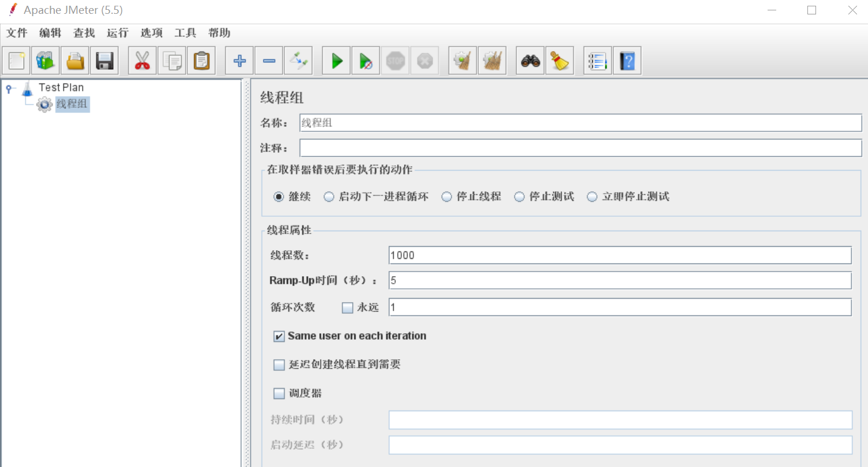Select the 停止测试 radio button
The image size is (868, 467).
(519, 197)
